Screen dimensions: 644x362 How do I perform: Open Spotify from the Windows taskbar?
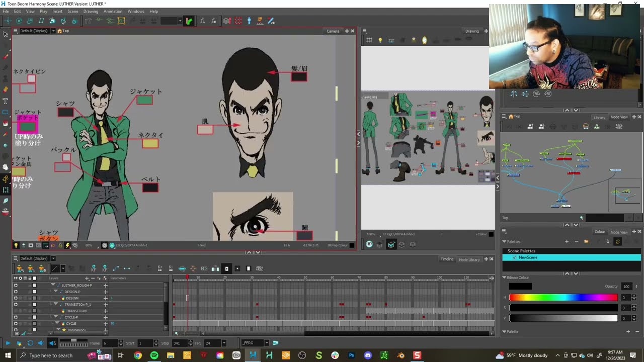click(154, 355)
